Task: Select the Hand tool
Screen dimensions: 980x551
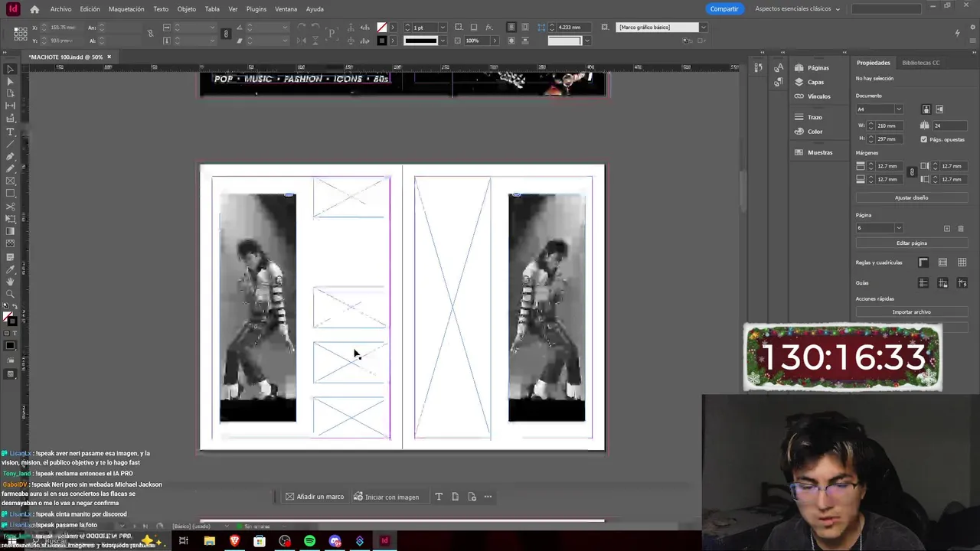Action: [x=10, y=282]
